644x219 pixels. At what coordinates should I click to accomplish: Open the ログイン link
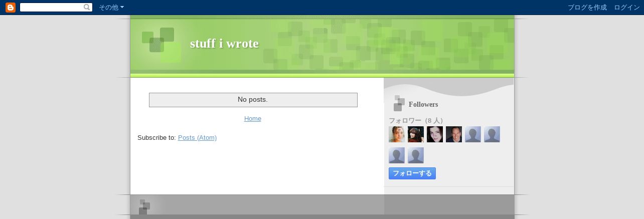(627, 8)
